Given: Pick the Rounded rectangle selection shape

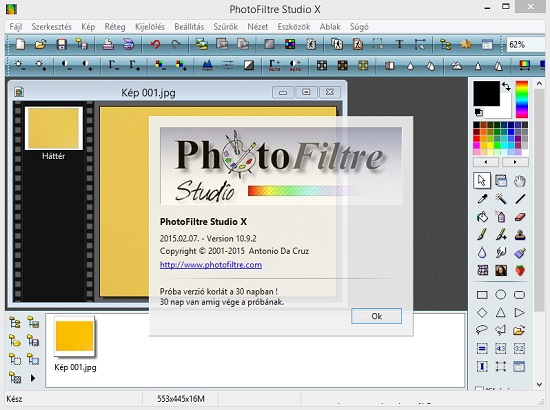Looking at the screenshot, I should 520,295.
